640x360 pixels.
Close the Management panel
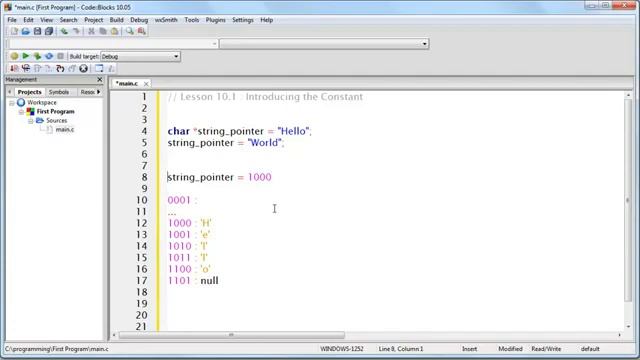tap(100, 80)
